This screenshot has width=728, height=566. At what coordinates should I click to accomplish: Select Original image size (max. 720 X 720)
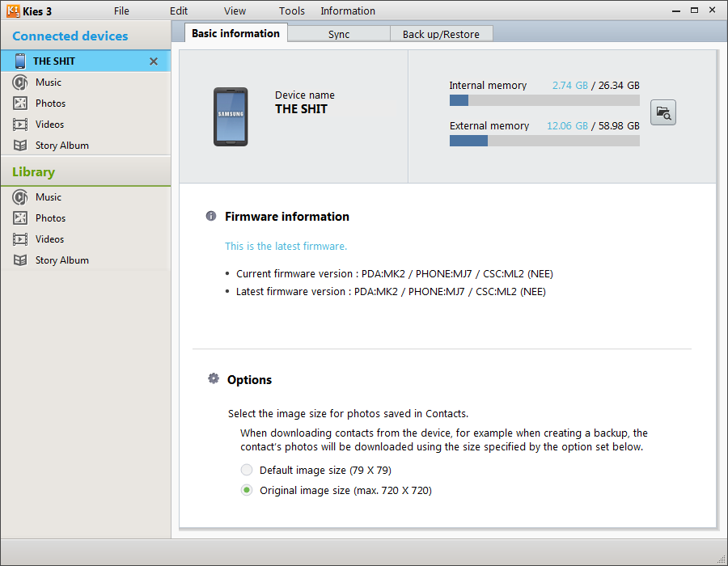click(x=247, y=490)
